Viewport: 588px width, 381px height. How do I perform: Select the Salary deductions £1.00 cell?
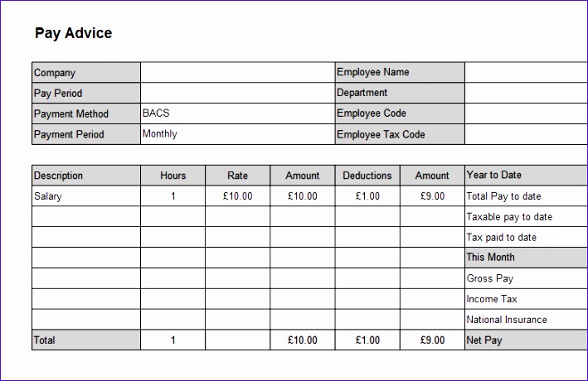[367, 196]
